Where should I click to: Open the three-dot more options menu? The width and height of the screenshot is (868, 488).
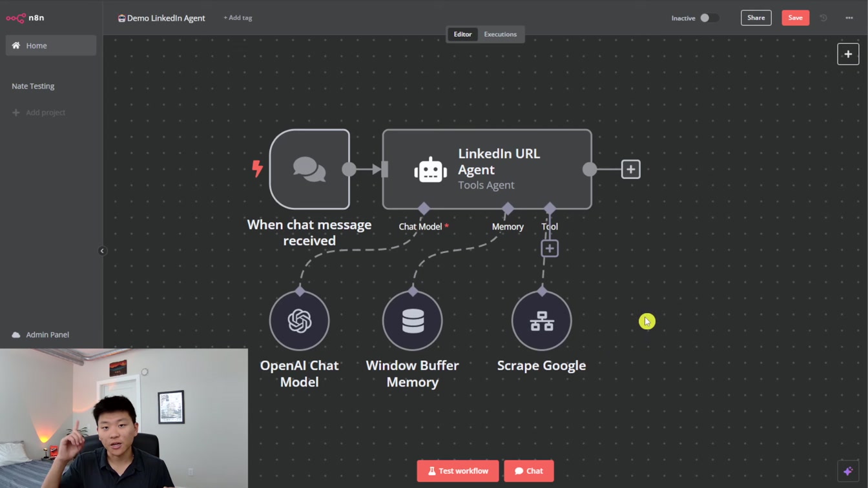849,18
